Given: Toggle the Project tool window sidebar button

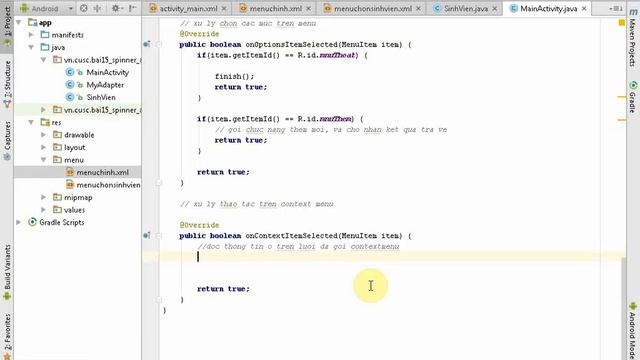Looking at the screenshot, I should click(7, 27).
